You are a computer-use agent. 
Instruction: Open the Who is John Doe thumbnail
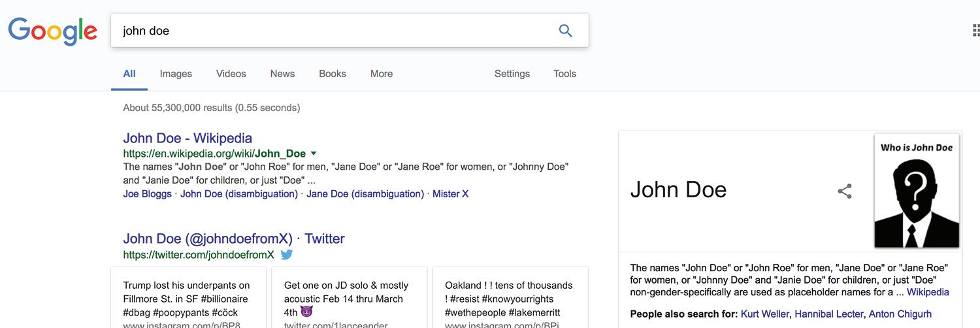point(917,191)
